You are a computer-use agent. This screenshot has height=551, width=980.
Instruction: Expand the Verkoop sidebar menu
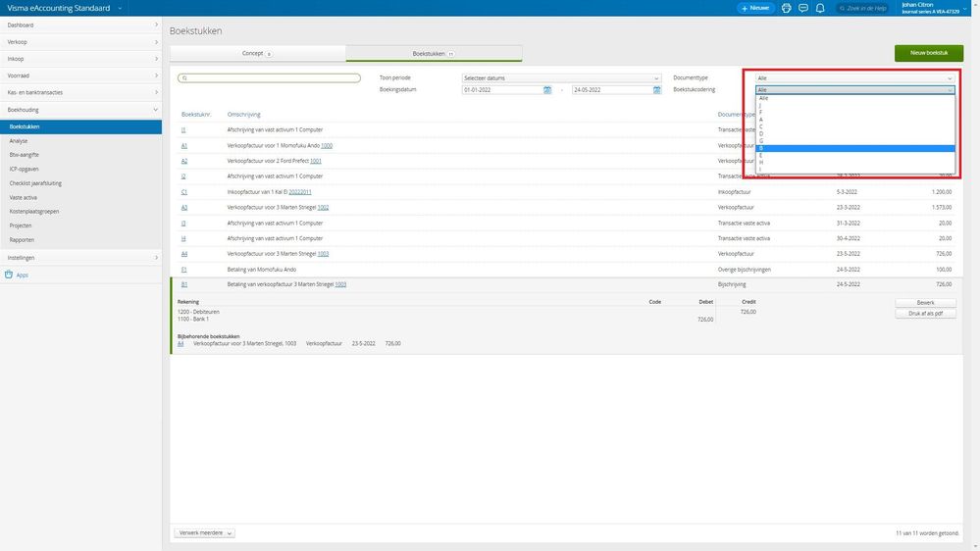80,42
